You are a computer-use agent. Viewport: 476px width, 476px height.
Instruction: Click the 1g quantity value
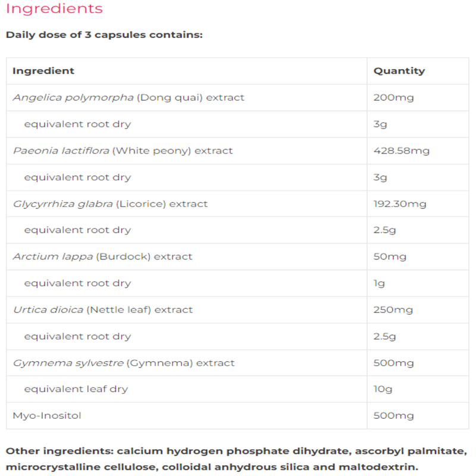379,283
